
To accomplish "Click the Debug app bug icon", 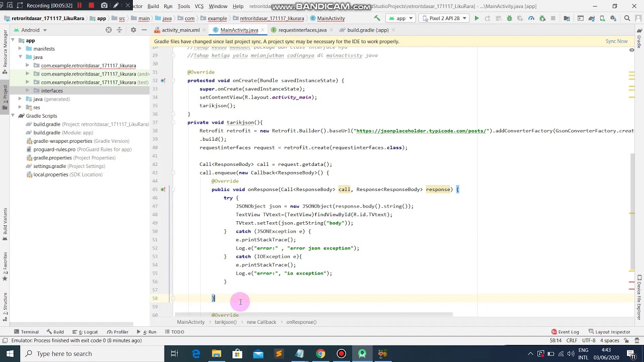I will tap(509, 18).
